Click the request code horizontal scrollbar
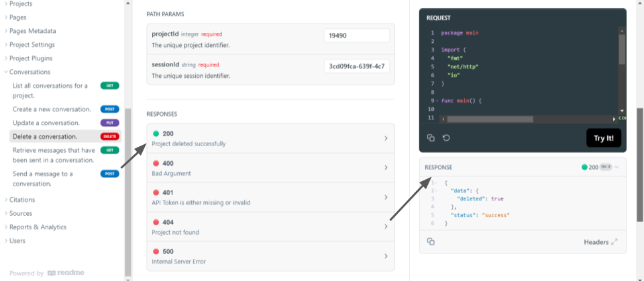Viewport: 644px width, 281px height. (490, 119)
